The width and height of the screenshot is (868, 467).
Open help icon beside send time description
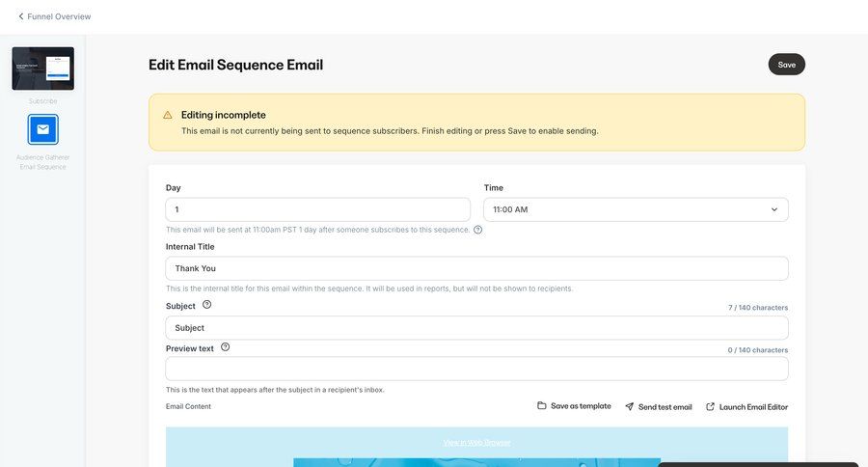coord(477,230)
